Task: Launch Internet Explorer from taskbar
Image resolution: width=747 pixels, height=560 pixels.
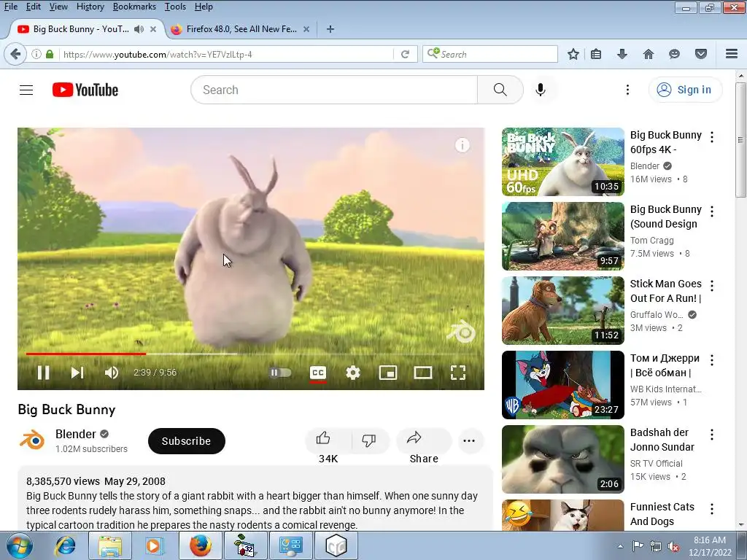Action: click(x=65, y=545)
